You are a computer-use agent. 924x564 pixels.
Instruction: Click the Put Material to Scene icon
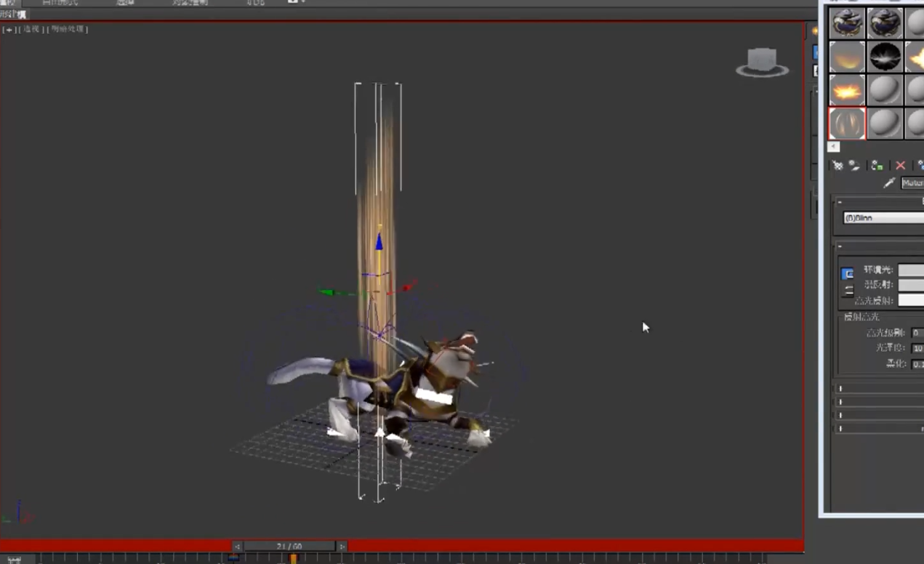[855, 166]
